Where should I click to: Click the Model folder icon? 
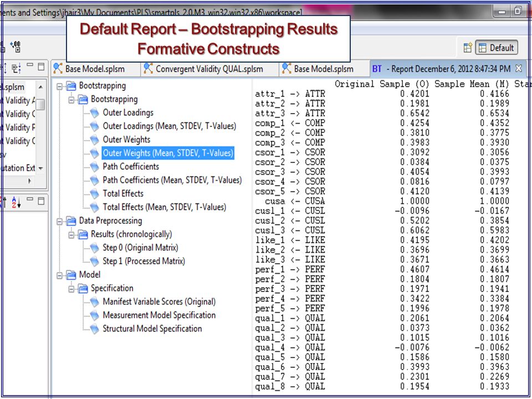[71, 275]
